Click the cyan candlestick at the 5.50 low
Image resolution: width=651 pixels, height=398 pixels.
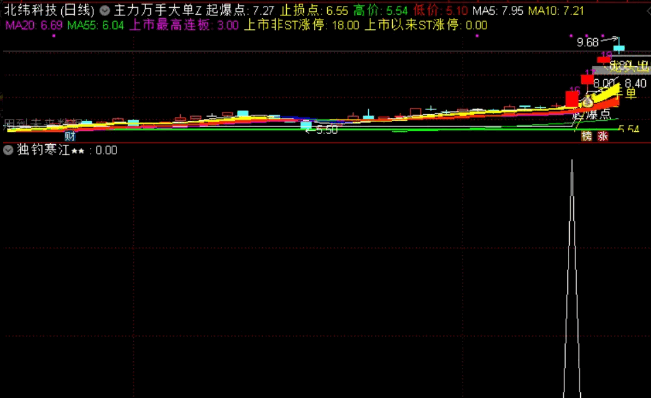[306, 125]
